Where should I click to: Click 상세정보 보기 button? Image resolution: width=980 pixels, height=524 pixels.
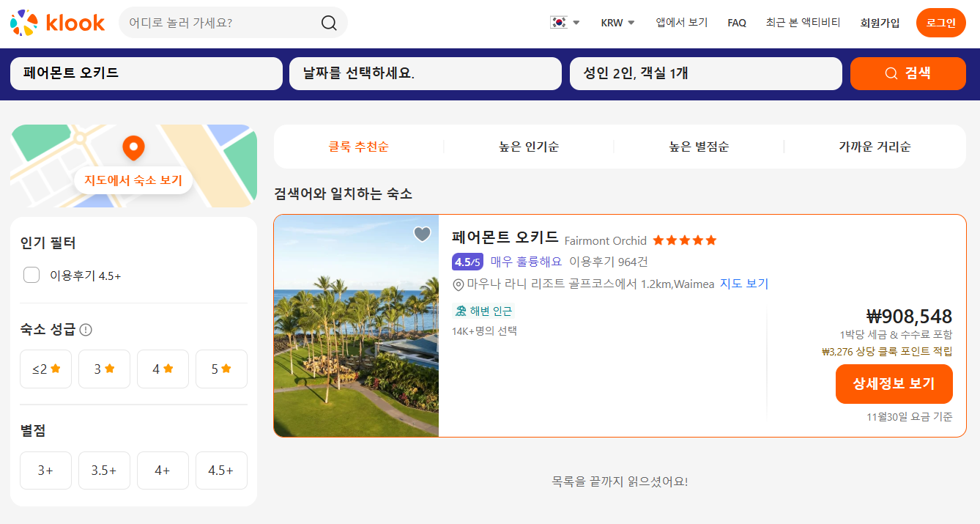(894, 384)
